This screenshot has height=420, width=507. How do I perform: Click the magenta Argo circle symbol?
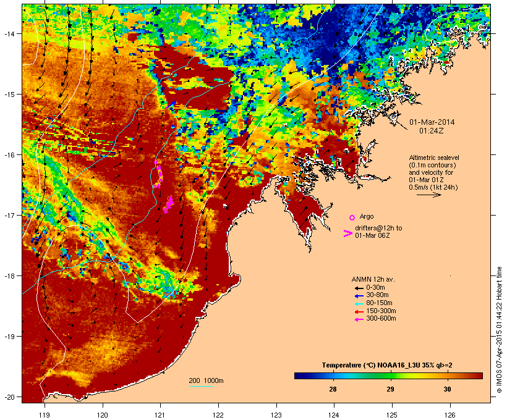point(352,217)
